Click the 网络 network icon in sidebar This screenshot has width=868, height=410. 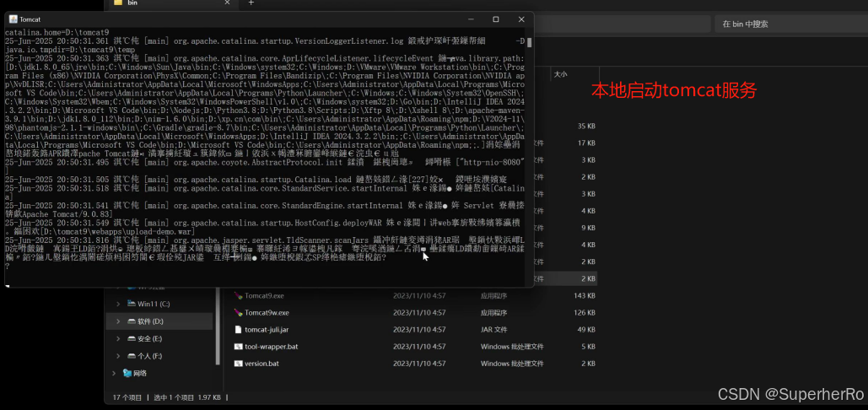point(127,373)
